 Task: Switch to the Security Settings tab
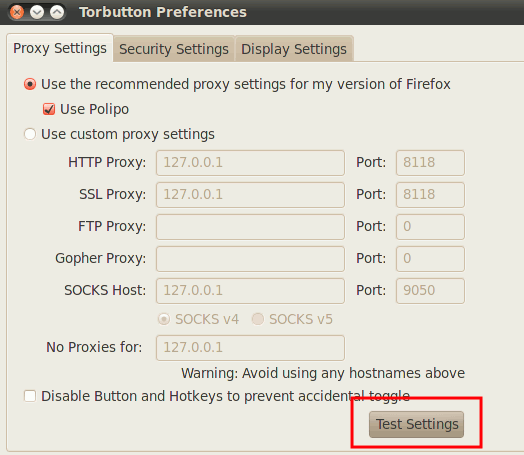(174, 49)
